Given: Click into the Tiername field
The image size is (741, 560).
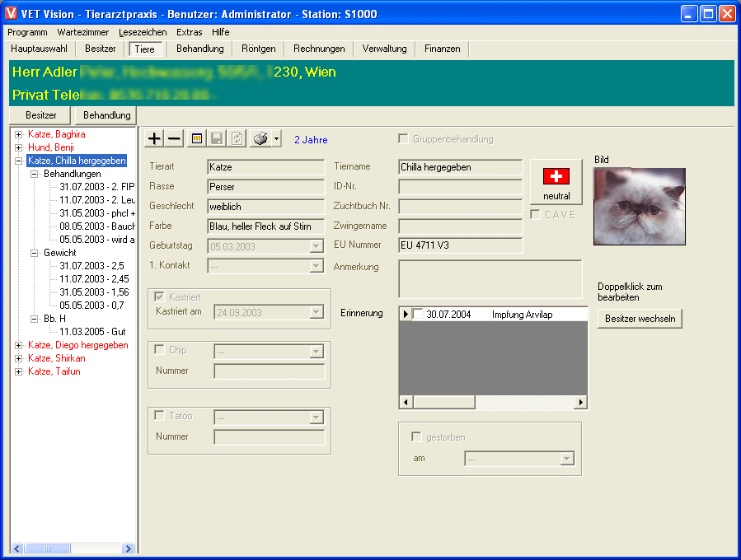Looking at the screenshot, I should tap(460, 167).
